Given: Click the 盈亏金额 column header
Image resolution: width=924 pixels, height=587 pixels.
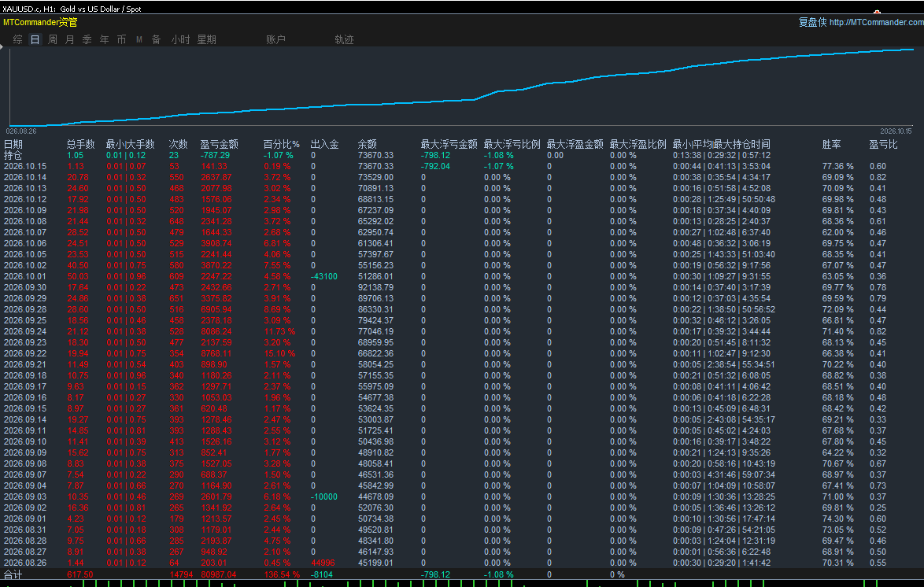Looking at the screenshot, I should click(220, 145).
